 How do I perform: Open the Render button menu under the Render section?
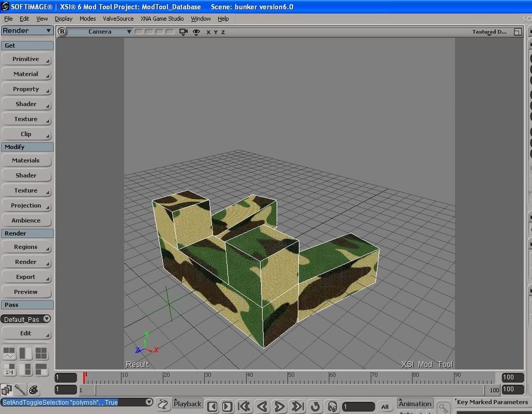[x=26, y=262]
